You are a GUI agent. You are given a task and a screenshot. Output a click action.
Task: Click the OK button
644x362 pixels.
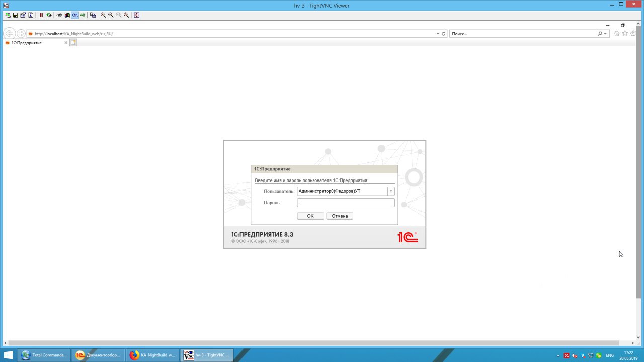310,216
